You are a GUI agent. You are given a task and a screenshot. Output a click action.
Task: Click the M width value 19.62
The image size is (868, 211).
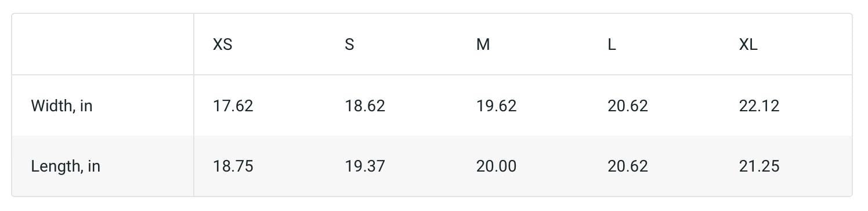496,106
